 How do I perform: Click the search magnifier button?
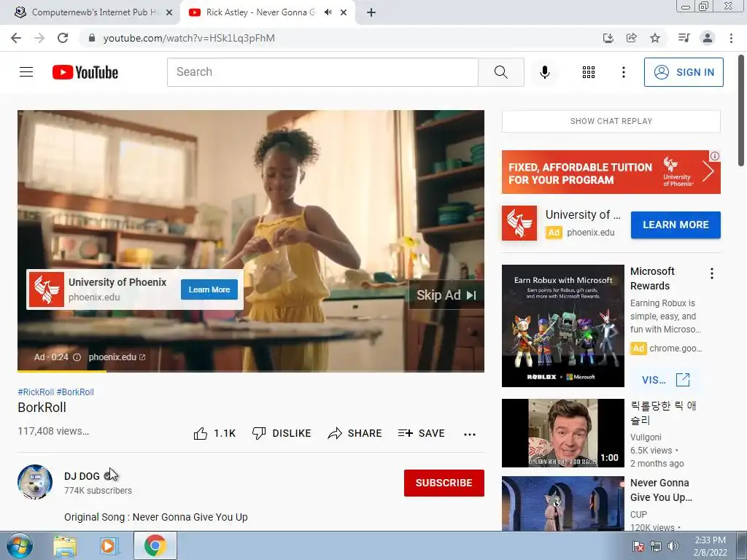click(x=500, y=72)
